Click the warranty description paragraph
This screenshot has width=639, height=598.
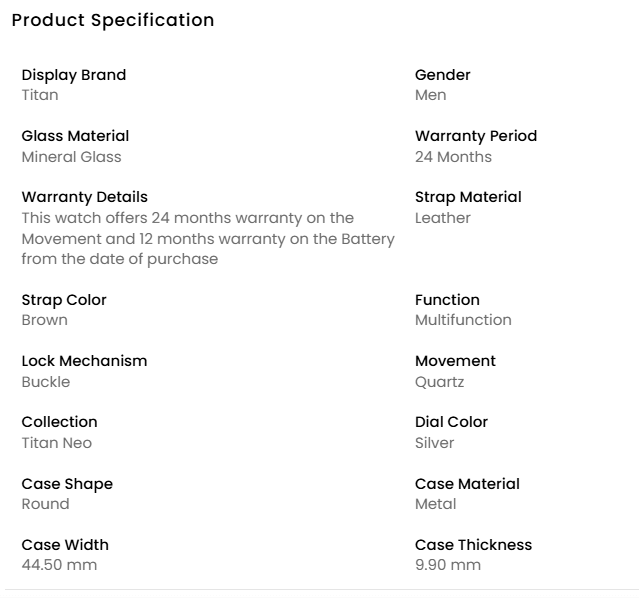click(208, 239)
